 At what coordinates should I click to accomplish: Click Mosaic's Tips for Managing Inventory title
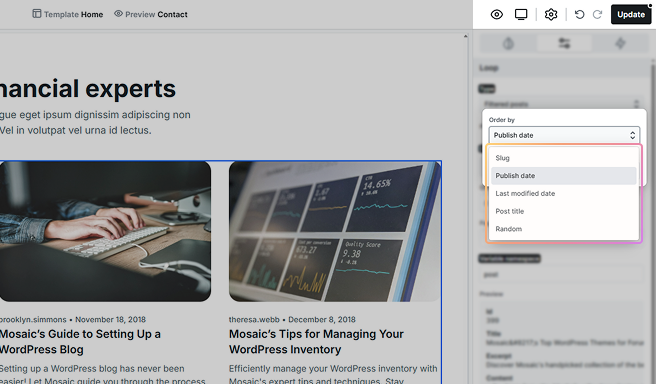[316, 342]
